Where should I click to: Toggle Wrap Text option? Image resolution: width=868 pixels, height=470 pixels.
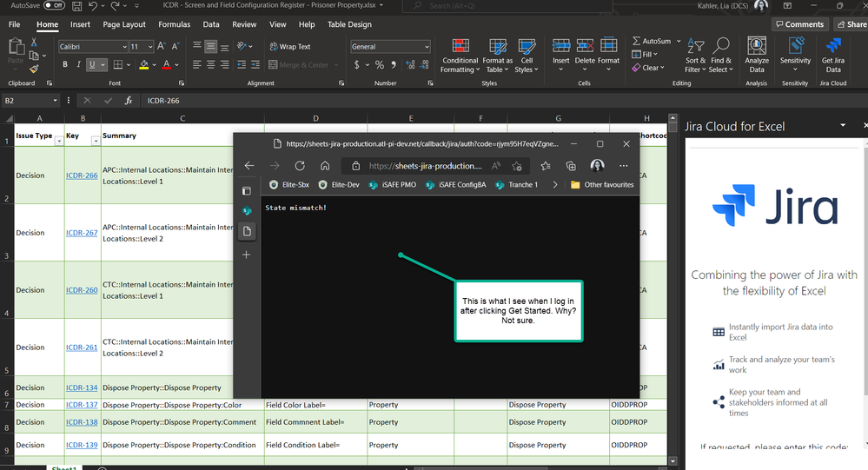coord(289,47)
